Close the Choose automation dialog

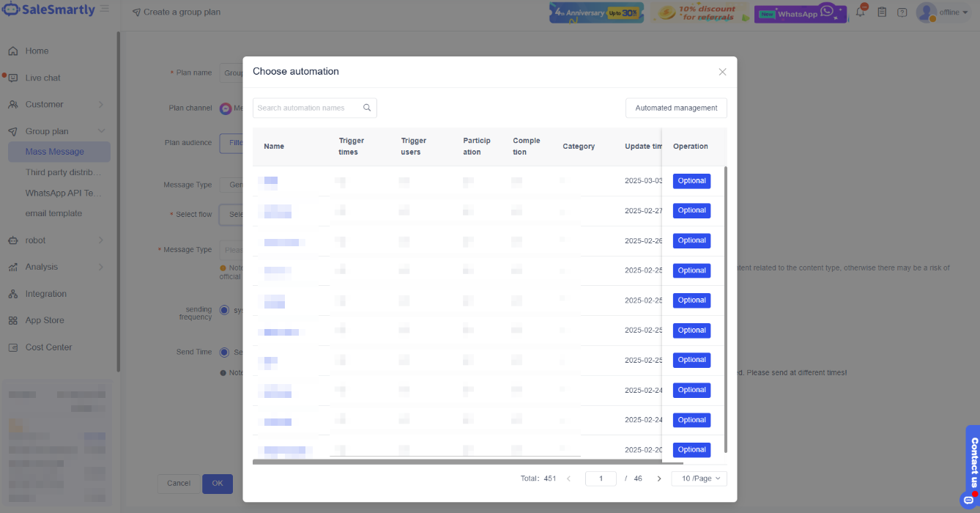coord(722,72)
